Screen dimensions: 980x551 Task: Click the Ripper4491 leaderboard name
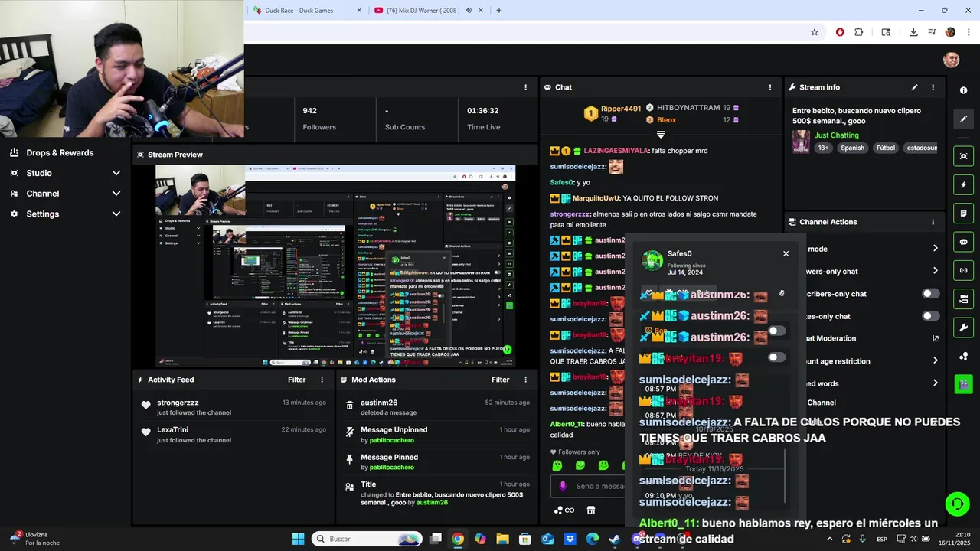[x=621, y=109]
